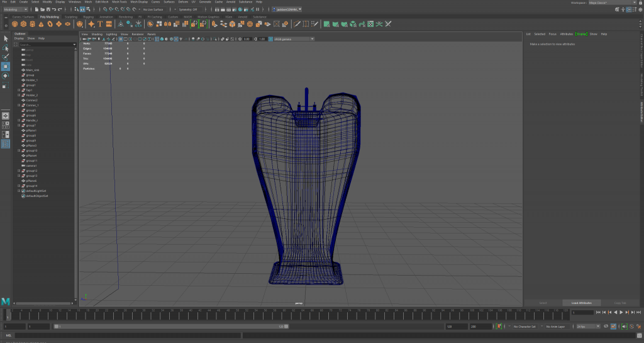Click the go to start of playback button

597,312
